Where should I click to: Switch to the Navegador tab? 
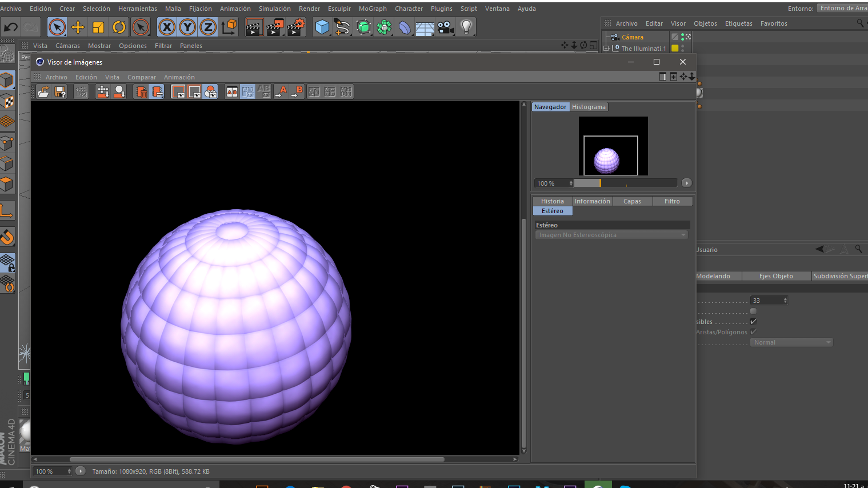pyautogui.click(x=550, y=107)
